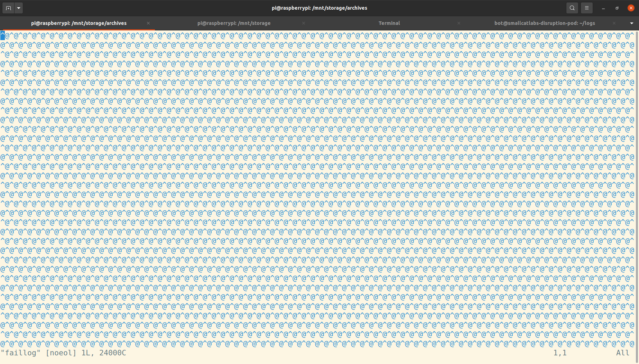Open the terminal search tool
This screenshot has height=364, width=639.
coord(572,8)
